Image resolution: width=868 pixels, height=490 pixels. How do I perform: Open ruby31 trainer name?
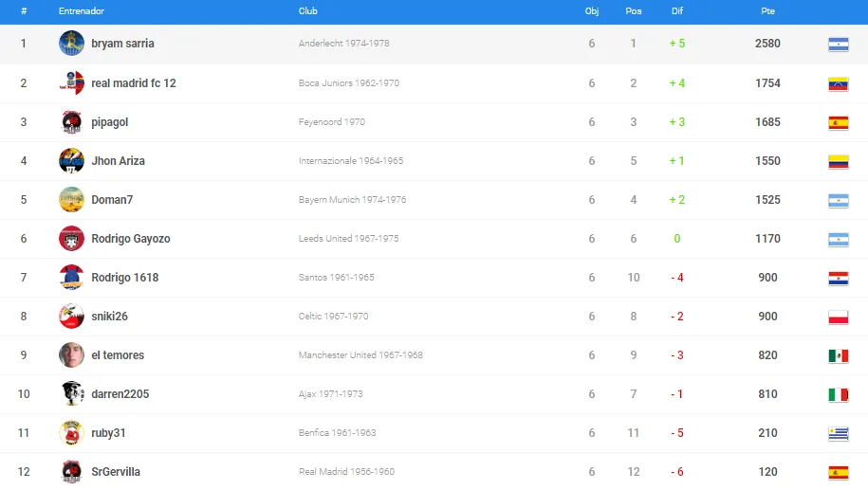(108, 433)
